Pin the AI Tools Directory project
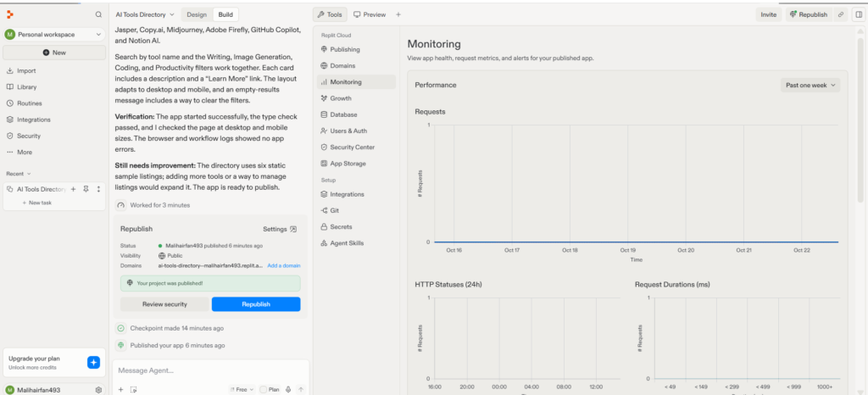This screenshot has height=395, width=868. [86, 189]
